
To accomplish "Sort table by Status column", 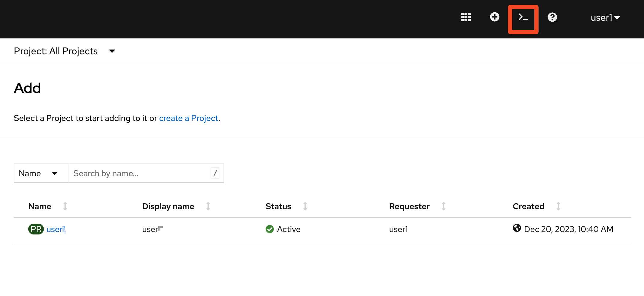I will tap(278, 206).
